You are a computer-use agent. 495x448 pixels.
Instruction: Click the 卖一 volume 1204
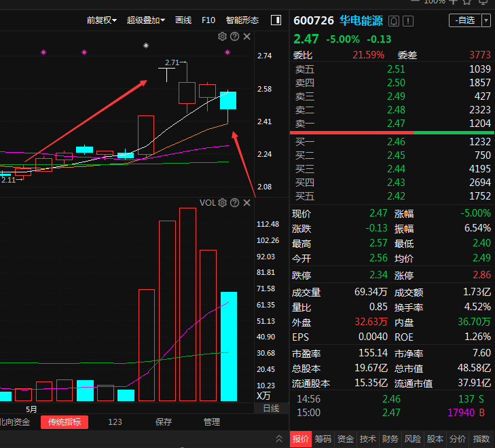(480, 124)
